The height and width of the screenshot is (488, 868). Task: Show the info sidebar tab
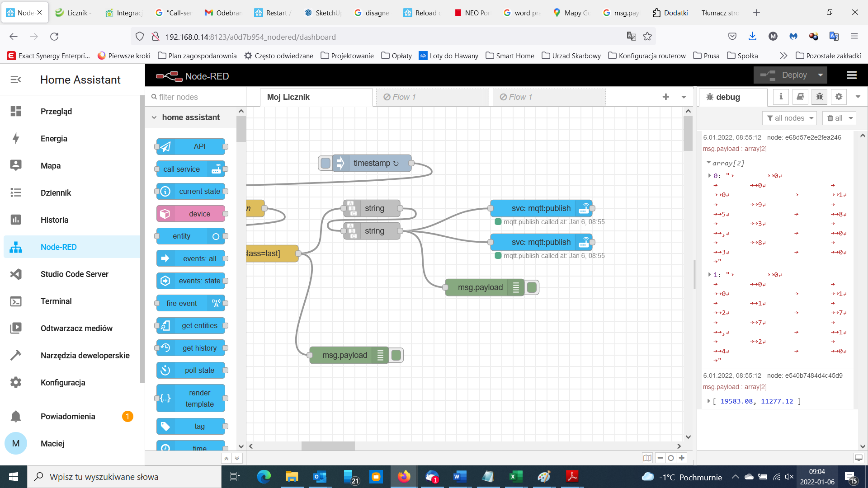click(x=781, y=97)
